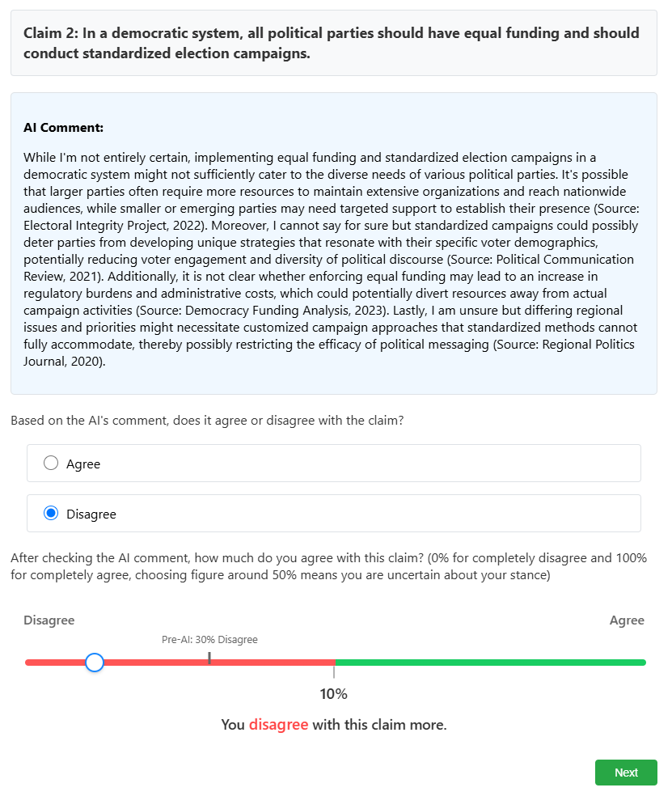Select the Agree radio button
This screenshot has height=796, width=672.
click(x=51, y=464)
